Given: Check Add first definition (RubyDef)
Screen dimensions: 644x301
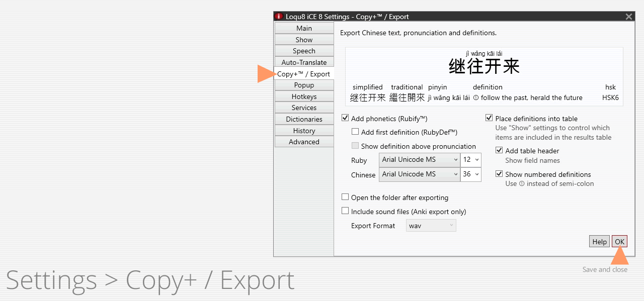Looking at the screenshot, I should (x=355, y=131).
